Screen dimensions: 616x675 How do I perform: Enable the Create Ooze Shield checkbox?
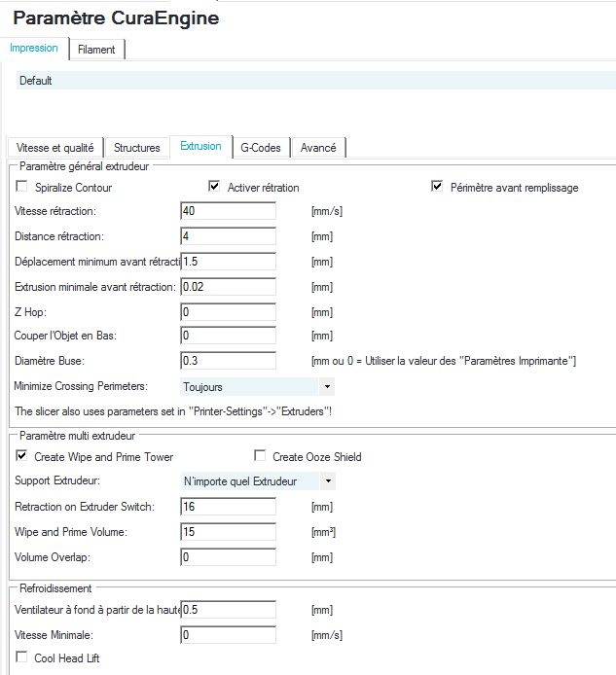260,455
